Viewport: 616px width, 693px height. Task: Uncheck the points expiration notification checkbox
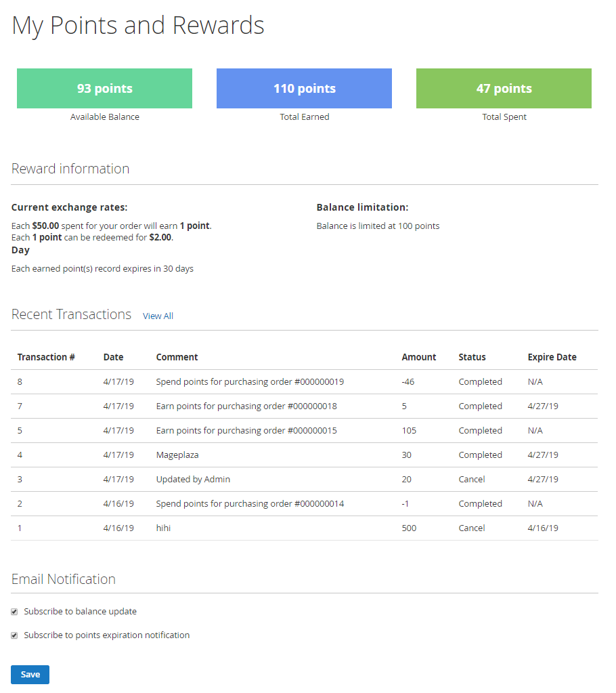click(14, 635)
